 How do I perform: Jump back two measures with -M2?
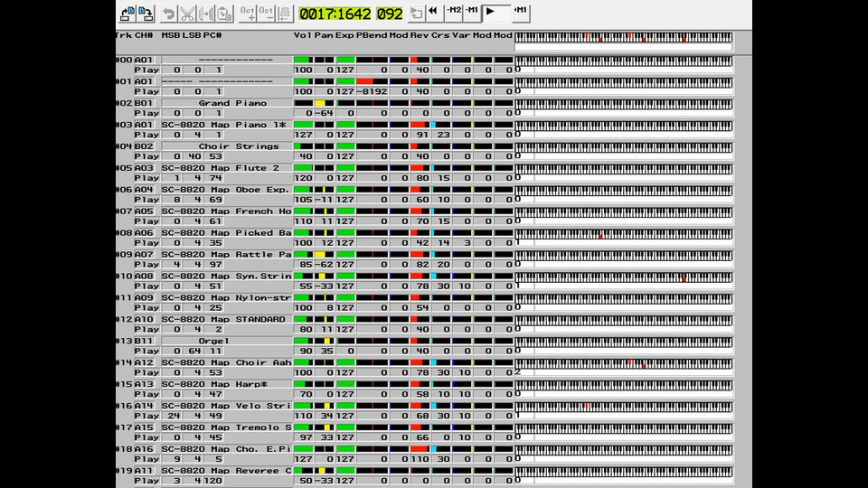coord(453,12)
